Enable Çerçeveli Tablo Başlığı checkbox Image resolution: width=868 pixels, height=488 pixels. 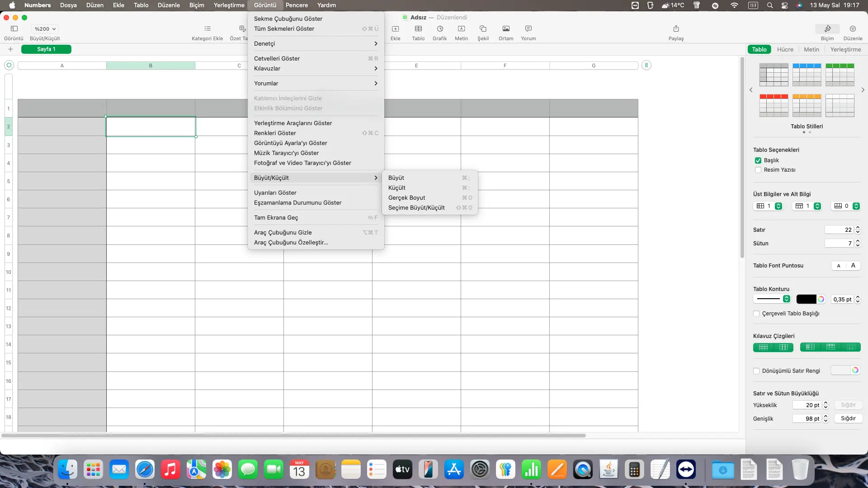point(756,314)
